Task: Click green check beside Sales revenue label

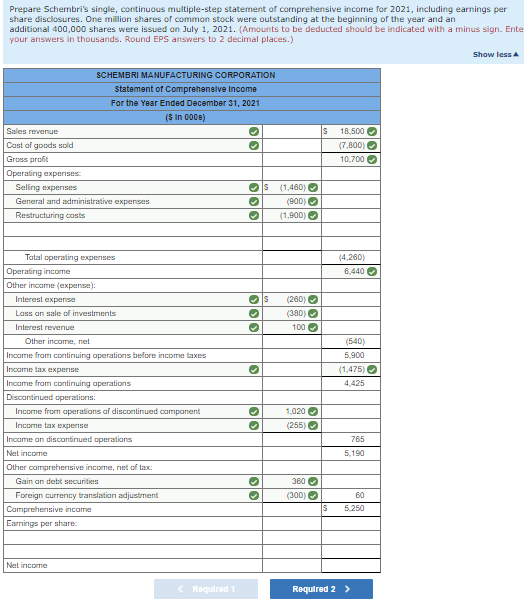Action: 254,131
